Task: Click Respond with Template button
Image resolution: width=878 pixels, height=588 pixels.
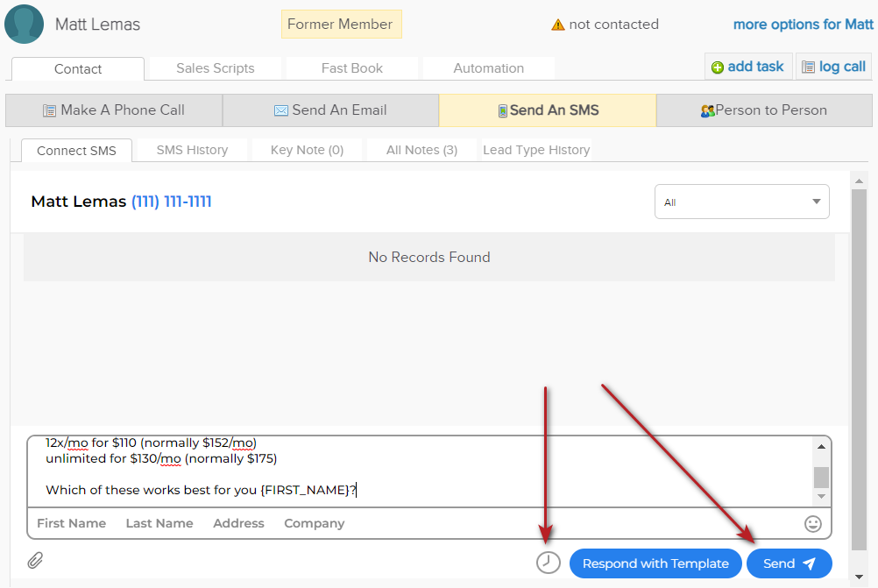Action: [655, 563]
